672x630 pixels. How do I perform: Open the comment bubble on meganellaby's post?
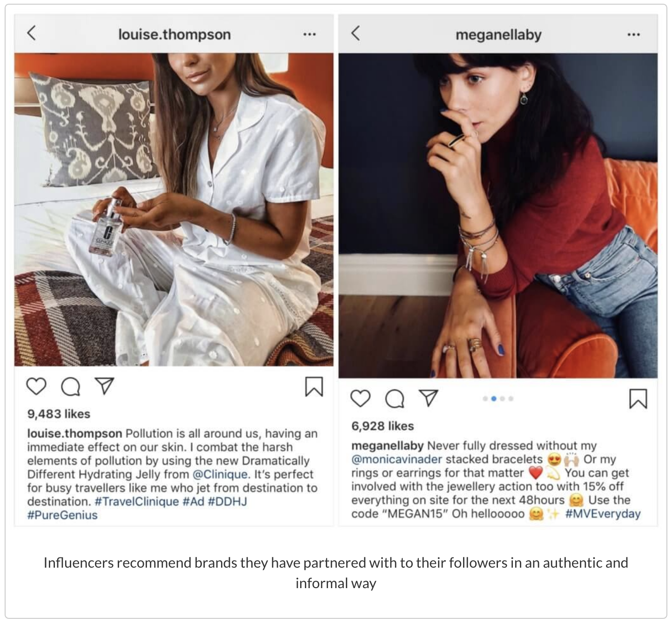(395, 399)
